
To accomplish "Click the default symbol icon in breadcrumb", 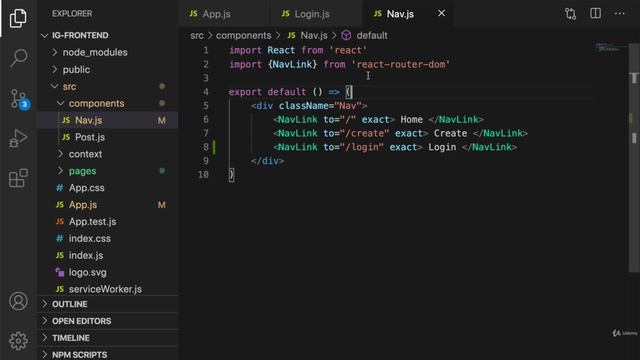I will coord(346,36).
